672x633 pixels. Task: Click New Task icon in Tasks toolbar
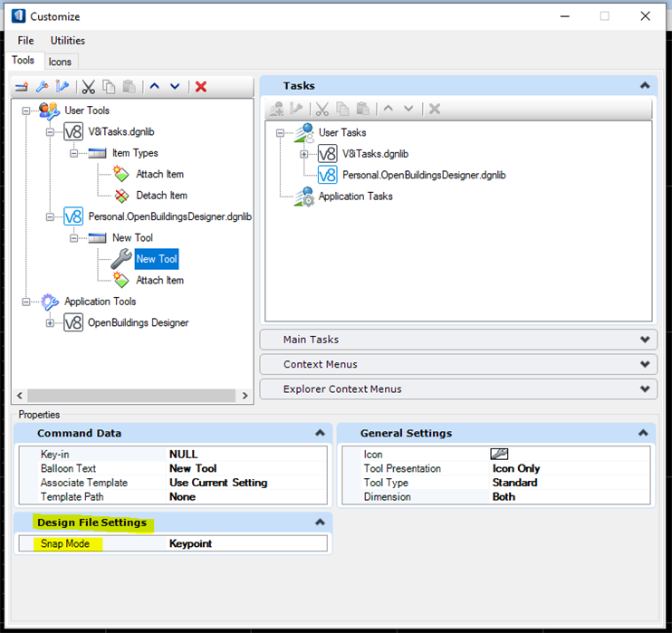(x=276, y=109)
